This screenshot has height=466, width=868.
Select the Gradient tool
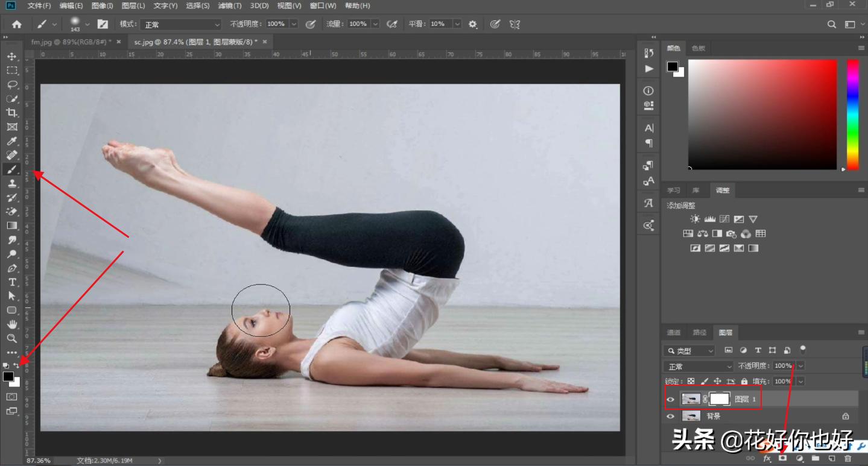[x=11, y=225]
